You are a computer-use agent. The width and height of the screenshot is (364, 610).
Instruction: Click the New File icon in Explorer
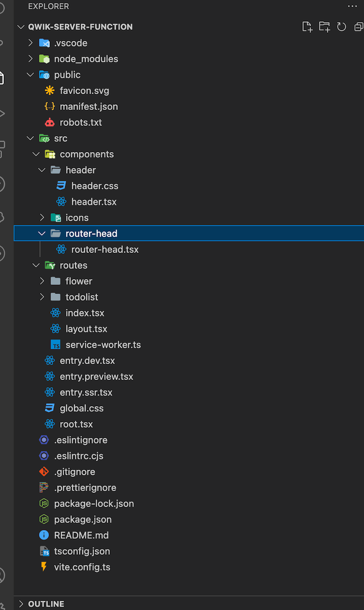(307, 27)
